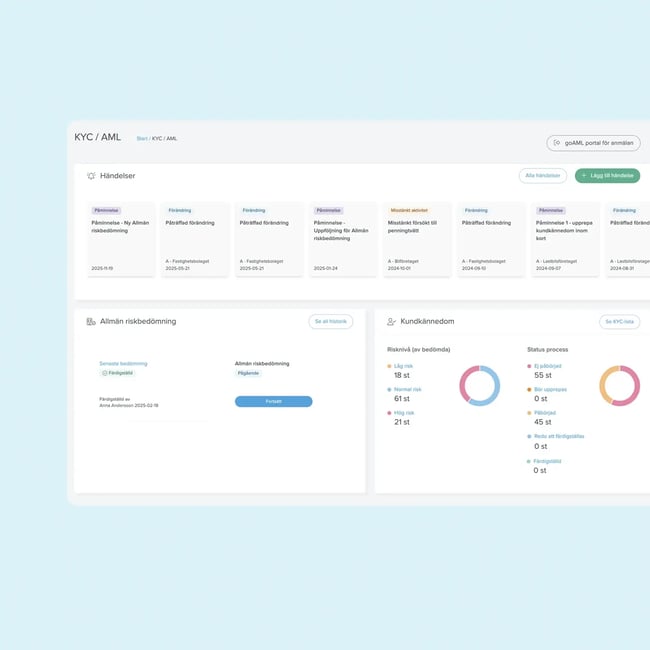Click the plus icon in Lägg till händelse
Image resolution: width=650 pixels, height=650 pixels.
[584, 176]
